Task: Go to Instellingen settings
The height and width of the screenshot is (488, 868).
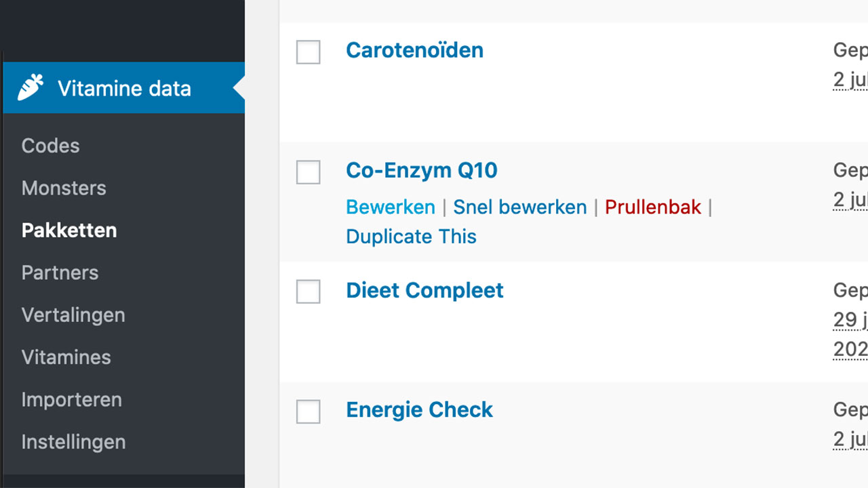Action: 73,442
